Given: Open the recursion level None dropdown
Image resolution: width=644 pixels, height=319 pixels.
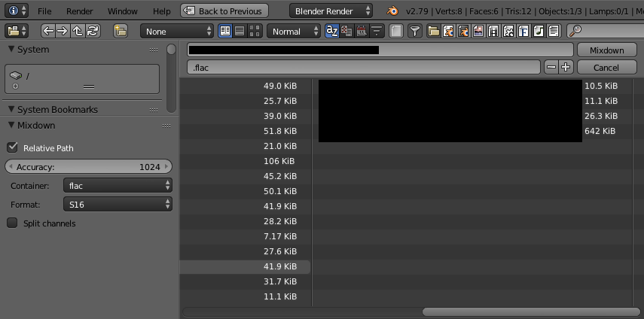Looking at the screenshot, I should pyautogui.click(x=176, y=31).
